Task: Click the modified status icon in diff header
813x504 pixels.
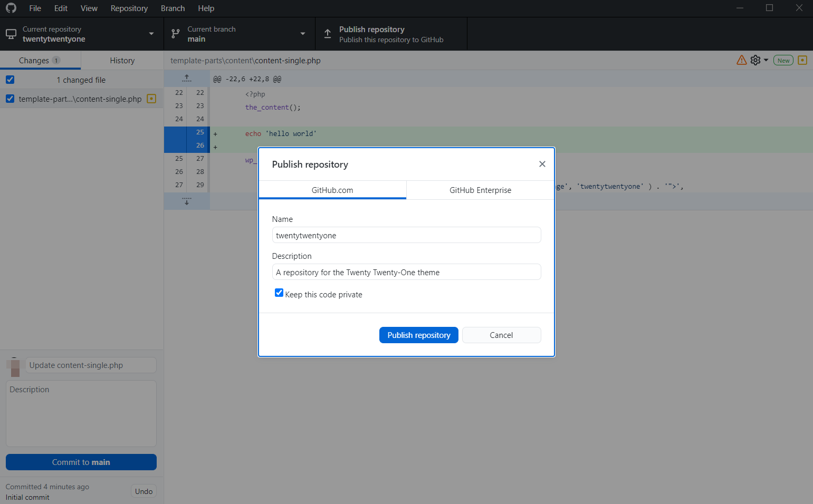Action: click(x=802, y=60)
